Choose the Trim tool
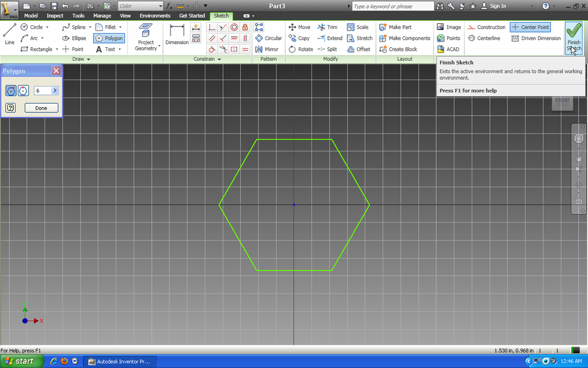This screenshot has height=368, width=588. (328, 27)
